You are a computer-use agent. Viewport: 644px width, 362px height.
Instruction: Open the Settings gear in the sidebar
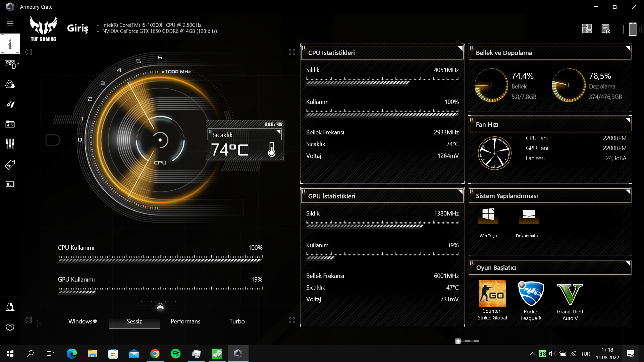coord(10,327)
